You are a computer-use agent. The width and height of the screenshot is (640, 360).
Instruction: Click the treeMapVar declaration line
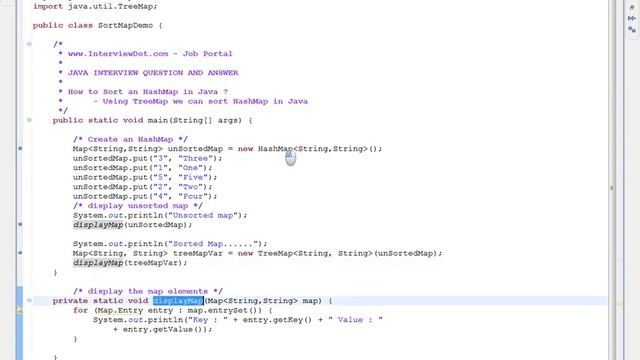(x=258, y=253)
